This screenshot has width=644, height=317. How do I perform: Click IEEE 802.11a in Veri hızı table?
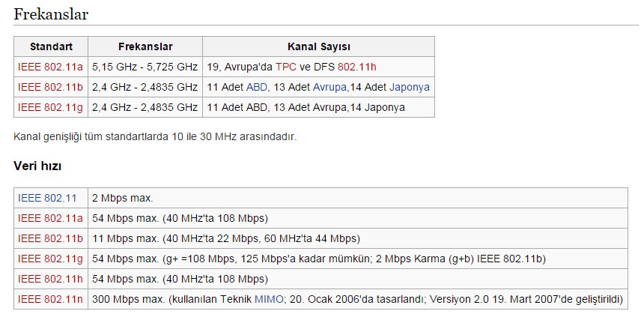coord(50,218)
